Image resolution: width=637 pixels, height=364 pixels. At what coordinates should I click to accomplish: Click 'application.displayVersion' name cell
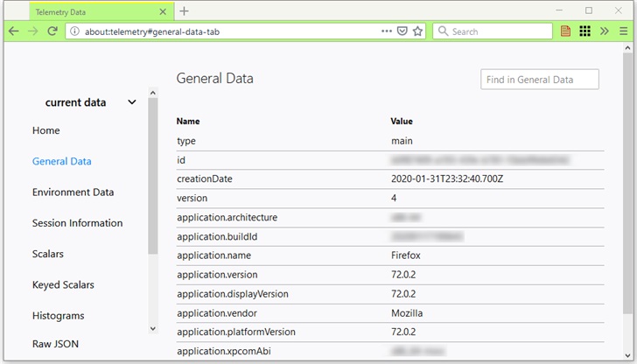coord(233,294)
